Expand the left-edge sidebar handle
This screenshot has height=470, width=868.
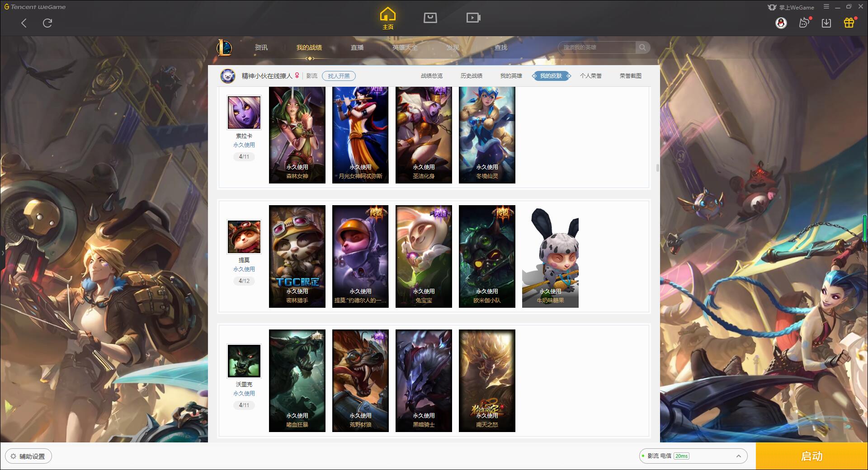[x=2, y=253]
